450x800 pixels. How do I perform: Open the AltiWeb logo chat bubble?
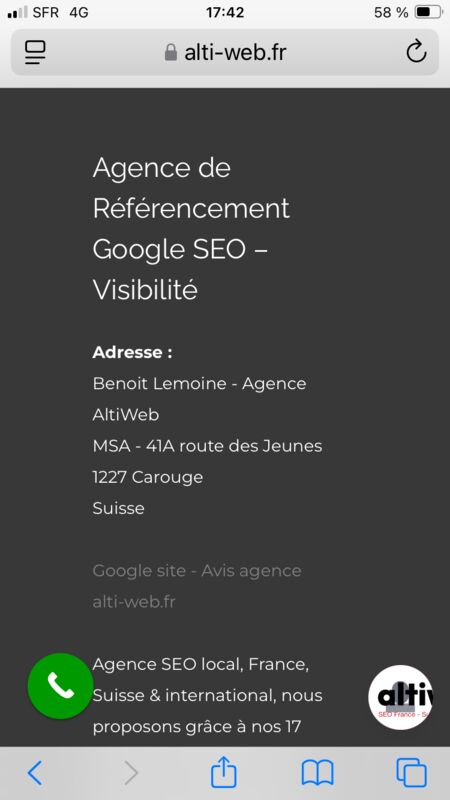[x=401, y=697]
